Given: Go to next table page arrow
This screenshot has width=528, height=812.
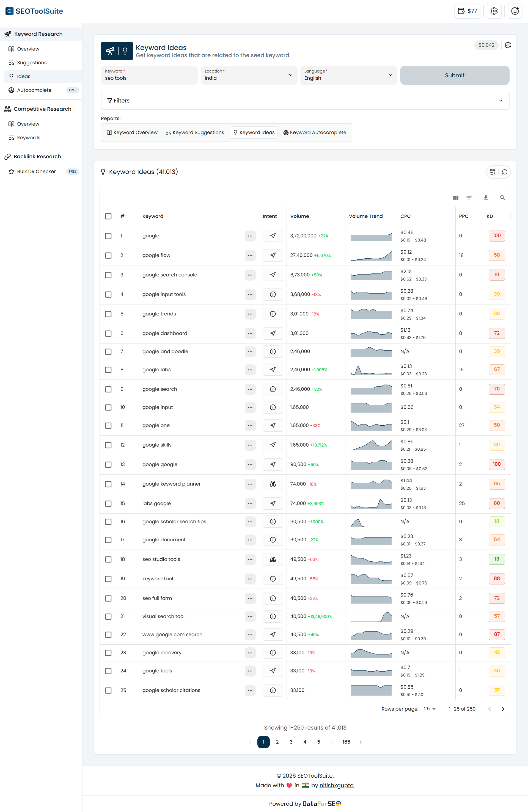Looking at the screenshot, I should pos(503,709).
